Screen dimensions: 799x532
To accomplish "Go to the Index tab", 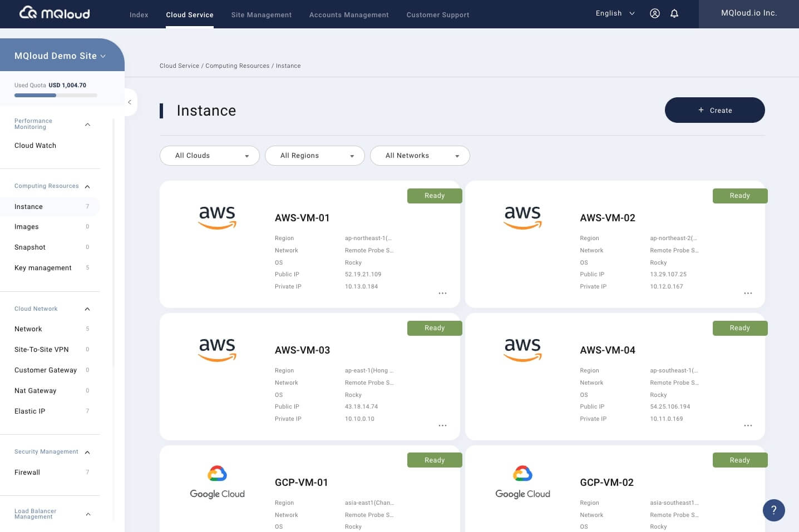I will point(139,15).
